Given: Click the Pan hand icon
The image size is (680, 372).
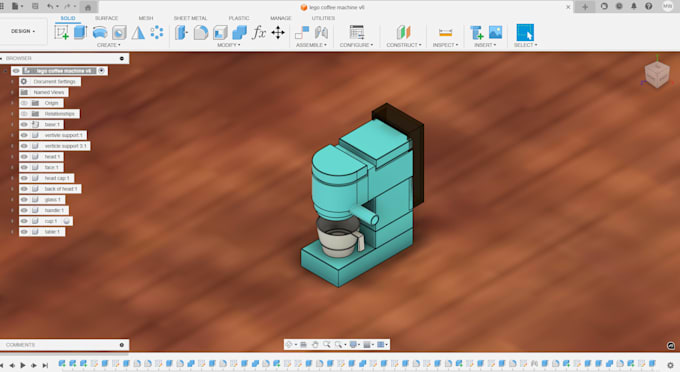Looking at the screenshot, I should [315, 345].
